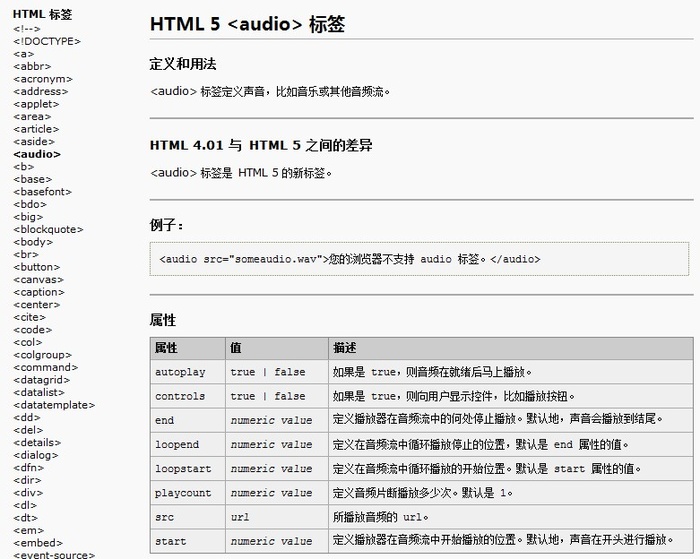Open the <abbr> tag reference
Viewport: 700px width, 559px height.
[x=32, y=66]
